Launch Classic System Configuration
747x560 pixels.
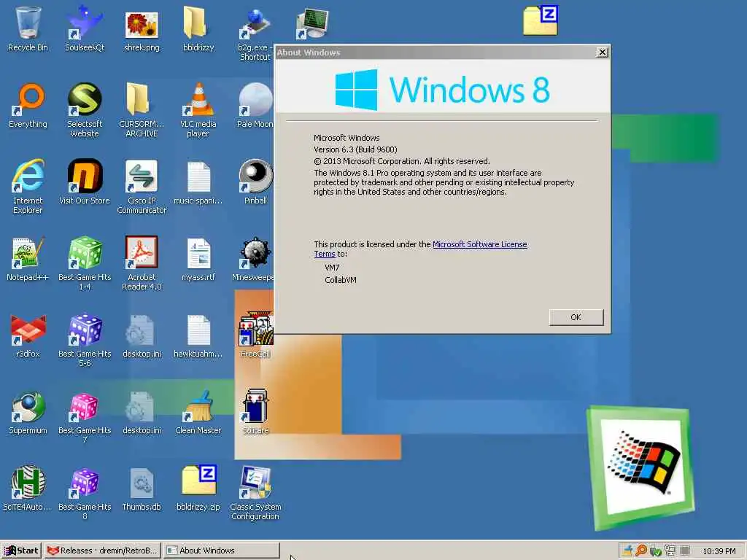255,494
